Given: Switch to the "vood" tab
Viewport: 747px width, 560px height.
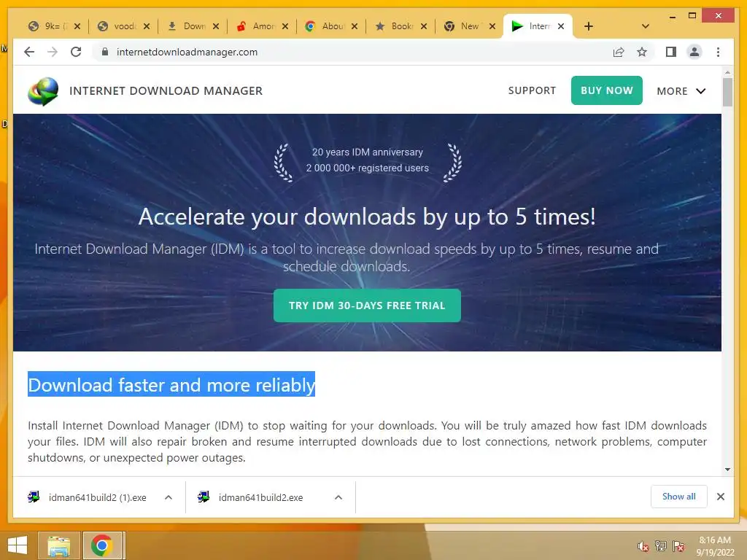Looking at the screenshot, I should 119,26.
